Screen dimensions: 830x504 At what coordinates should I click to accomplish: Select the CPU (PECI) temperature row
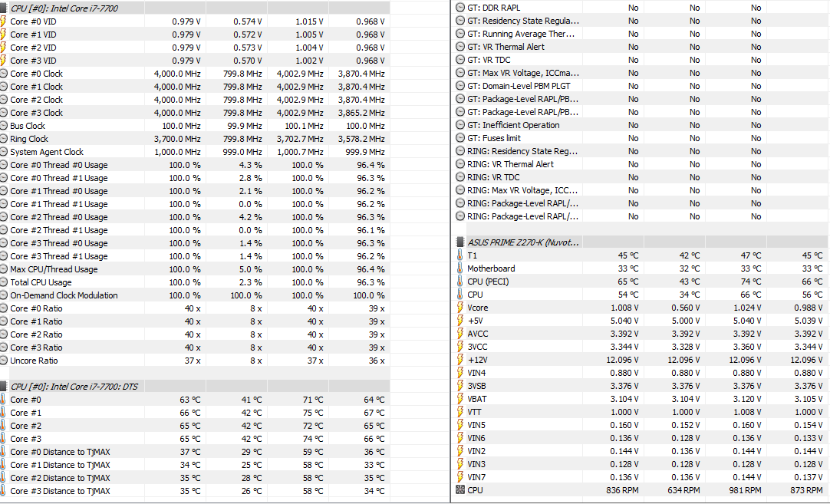coord(640,282)
